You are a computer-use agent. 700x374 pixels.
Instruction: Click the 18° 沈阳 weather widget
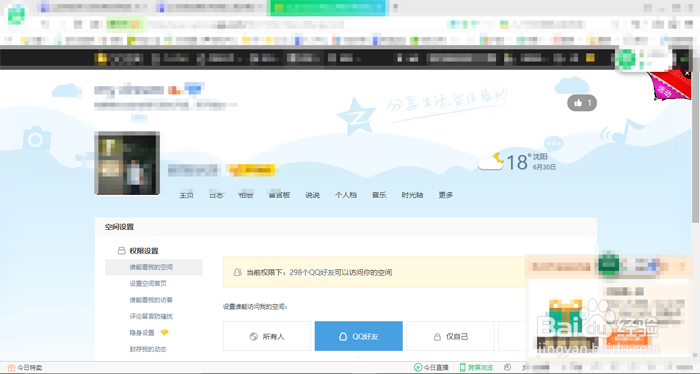pyautogui.click(x=517, y=162)
